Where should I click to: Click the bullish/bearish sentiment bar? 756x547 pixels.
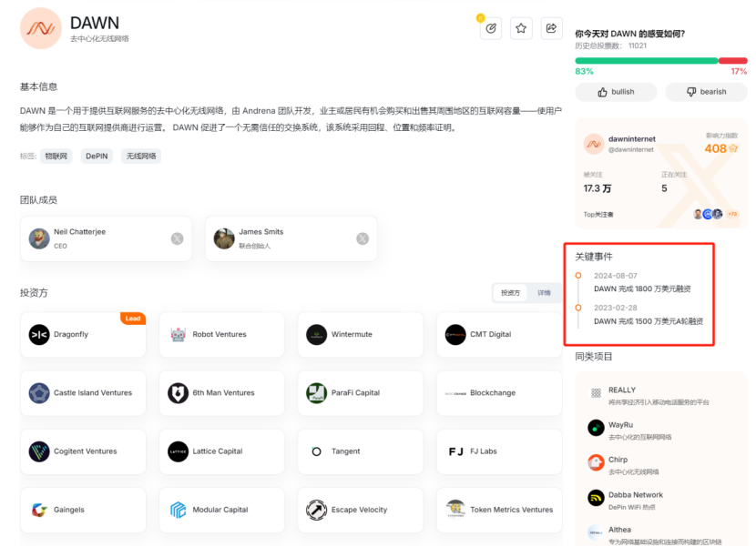click(x=660, y=61)
